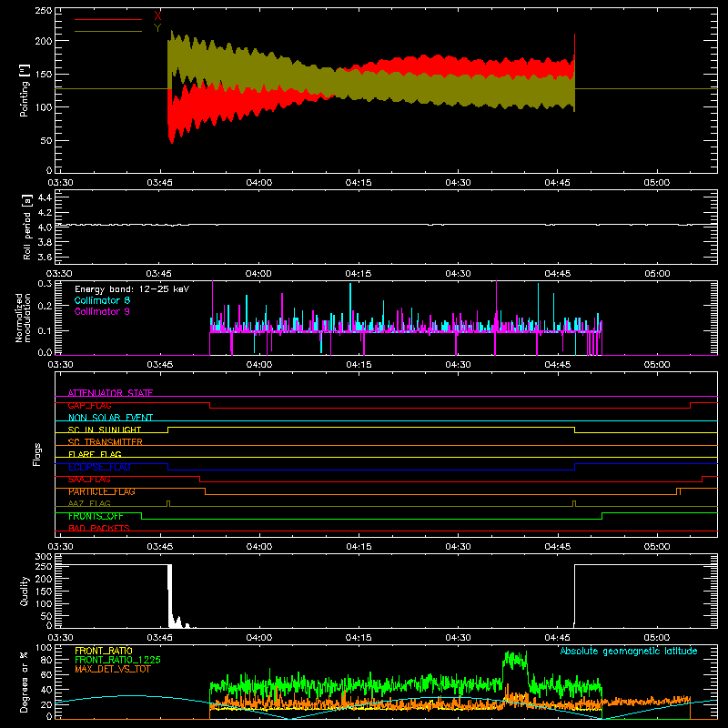
Task: Click the Quality axis title
Action: tap(25, 591)
